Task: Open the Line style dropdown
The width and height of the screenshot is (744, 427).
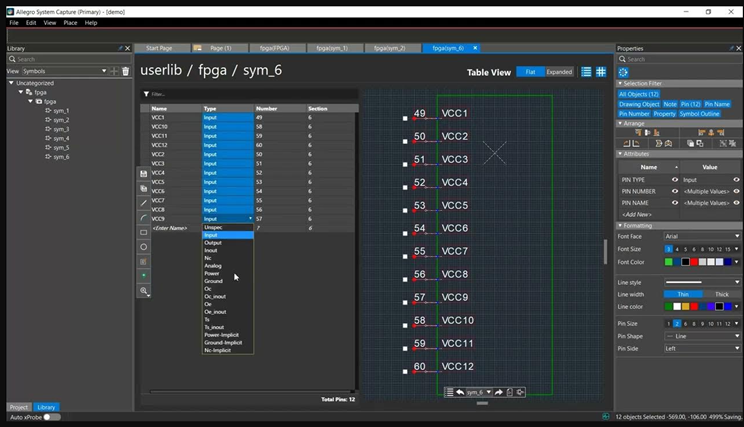Action: (x=702, y=282)
